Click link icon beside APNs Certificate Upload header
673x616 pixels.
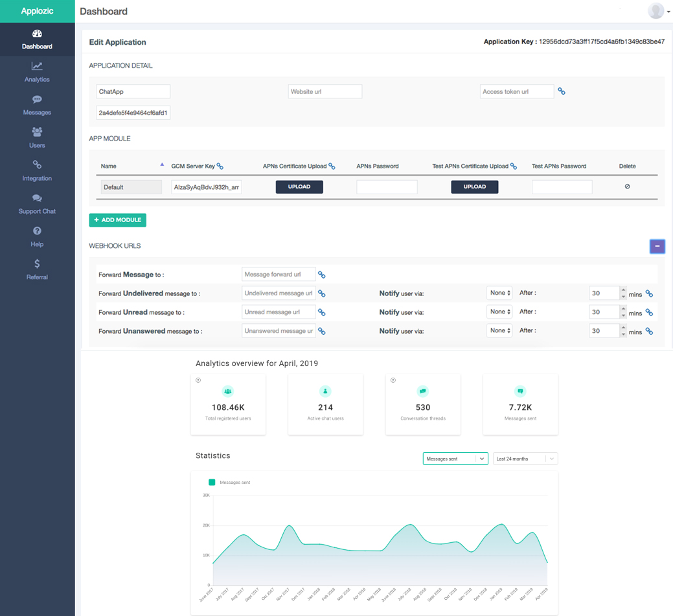click(332, 166)
